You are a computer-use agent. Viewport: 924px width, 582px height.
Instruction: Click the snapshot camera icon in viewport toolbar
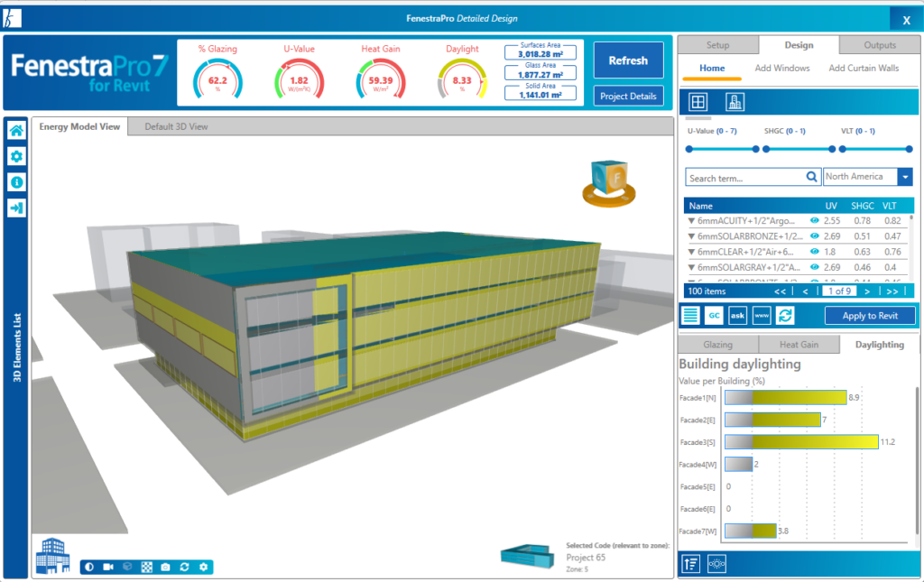[x=166, y=567]
